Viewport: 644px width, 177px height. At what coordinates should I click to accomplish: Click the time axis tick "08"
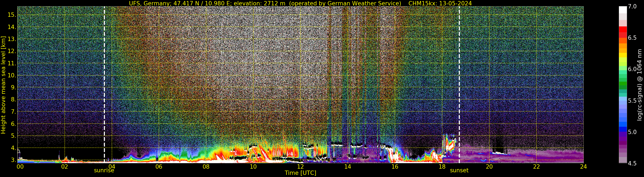pos(206,166)
